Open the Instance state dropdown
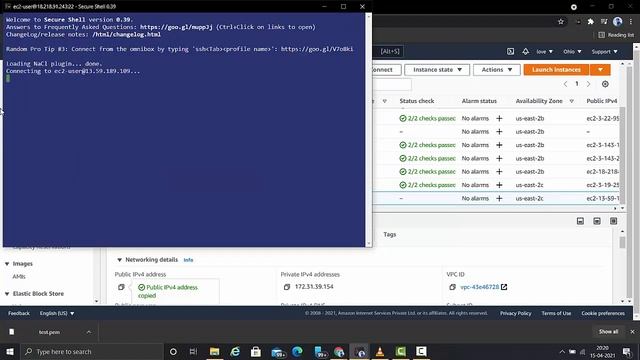Screen dimensions: 640x360 tap(437, 70)
